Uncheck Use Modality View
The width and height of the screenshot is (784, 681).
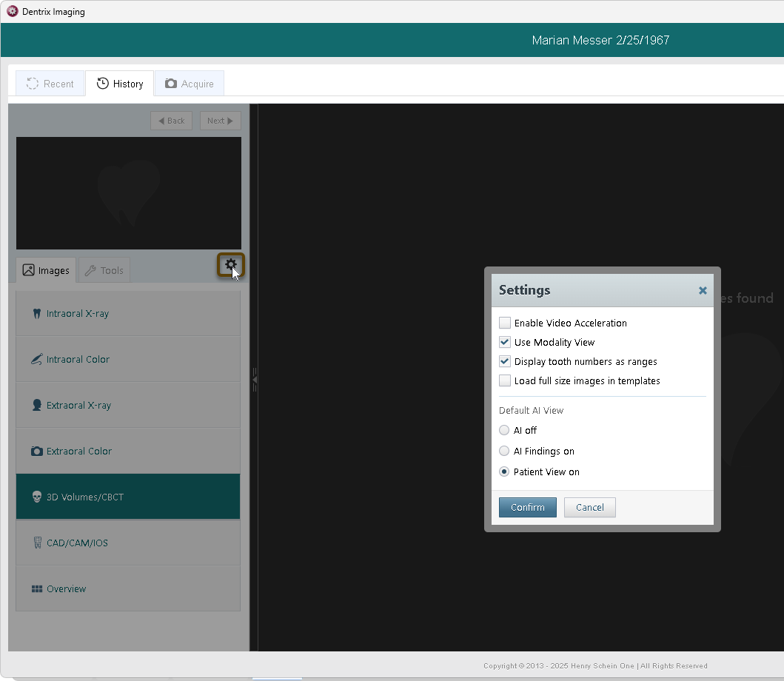click(x=505, y=343)
